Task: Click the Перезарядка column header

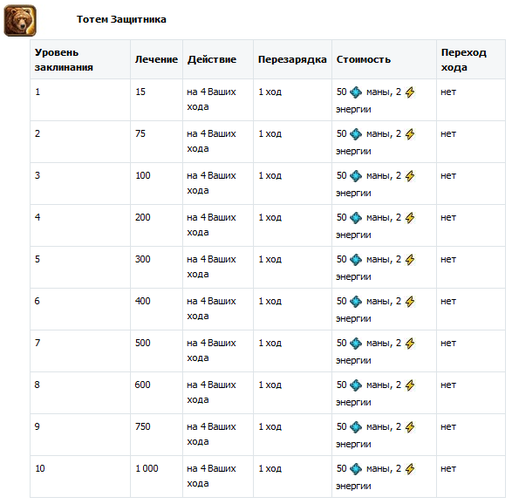Action: point(292,60)
